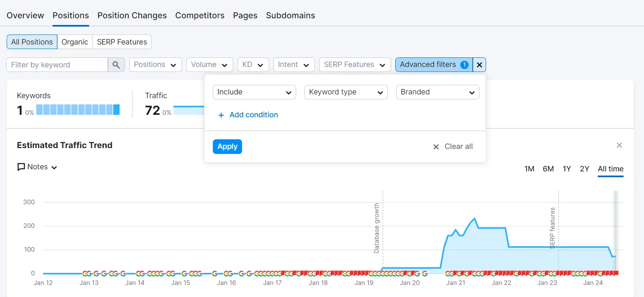Click the Add condition link
This screenshot has width=644, height=297.
pyautogui.click(x=253, y=115)
